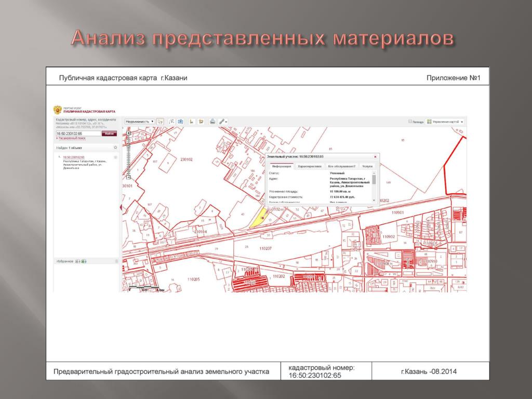Click export favorites green icon next to Избранное
532x399 pixels.
pyautogui.click(x=84, y=261)
